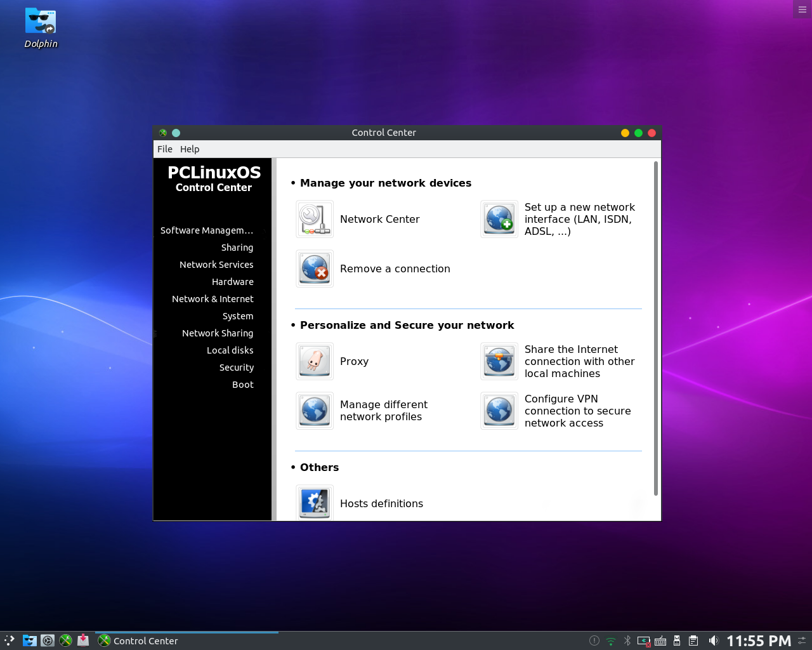Open the Help menu

click(190, 149)
